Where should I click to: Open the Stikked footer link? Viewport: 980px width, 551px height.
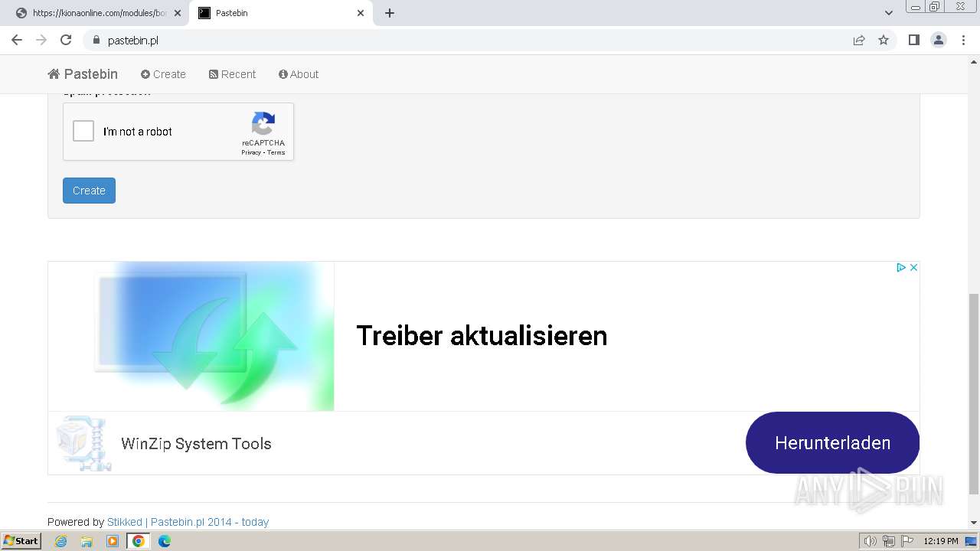point(125,522)
